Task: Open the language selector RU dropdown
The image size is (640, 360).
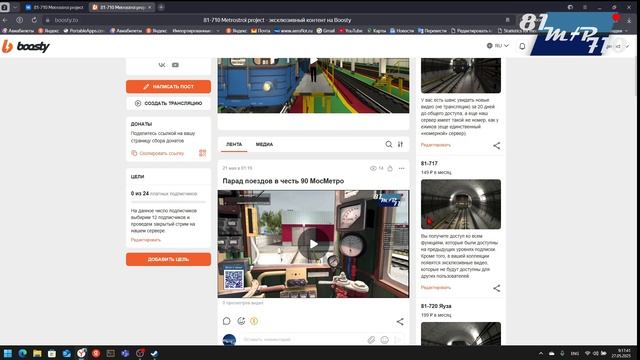Action: tap(498, 46)
